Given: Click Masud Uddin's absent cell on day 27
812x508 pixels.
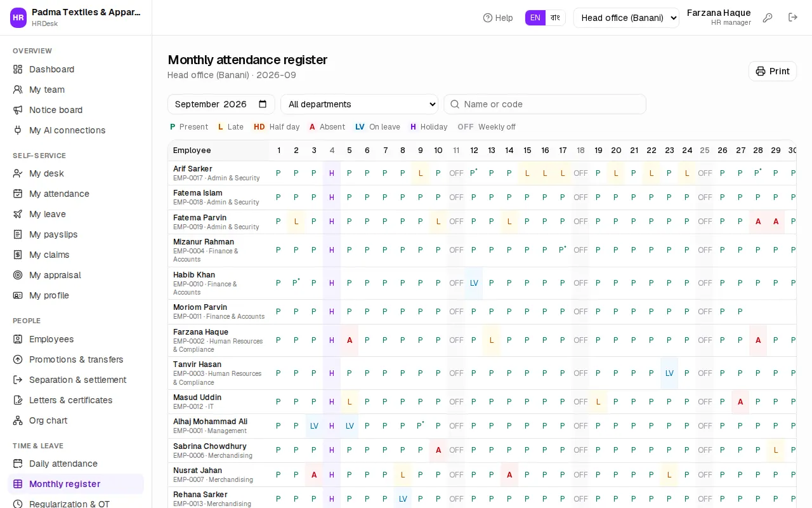Looking at the screenshot, I should pyautogui.click(x=740, y=402).
